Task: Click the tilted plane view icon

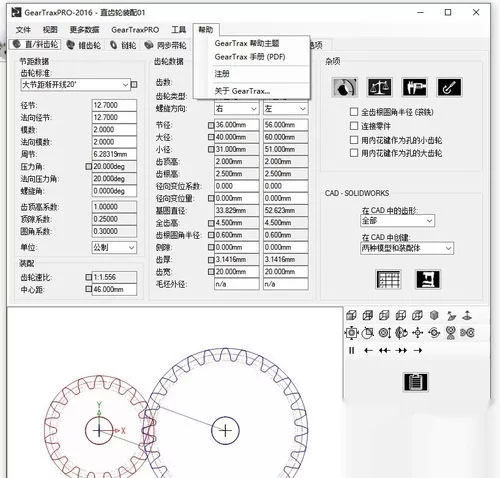Action: point(451,315)
